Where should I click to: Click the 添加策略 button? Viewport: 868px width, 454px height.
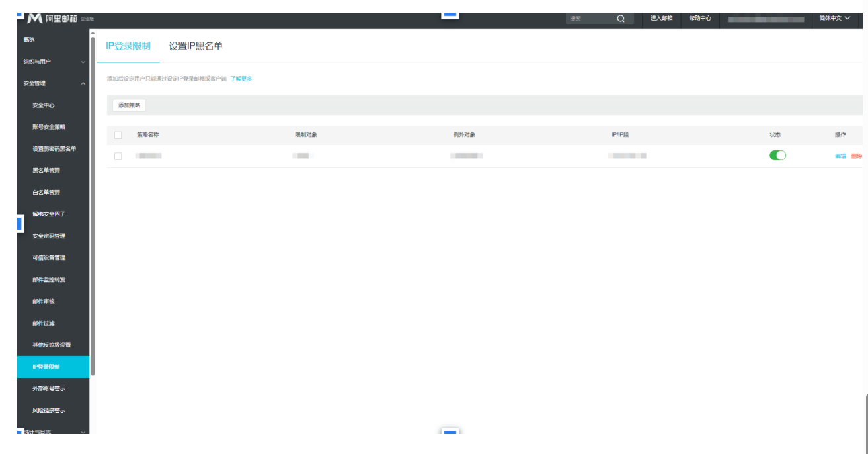(x=129, y=105)
